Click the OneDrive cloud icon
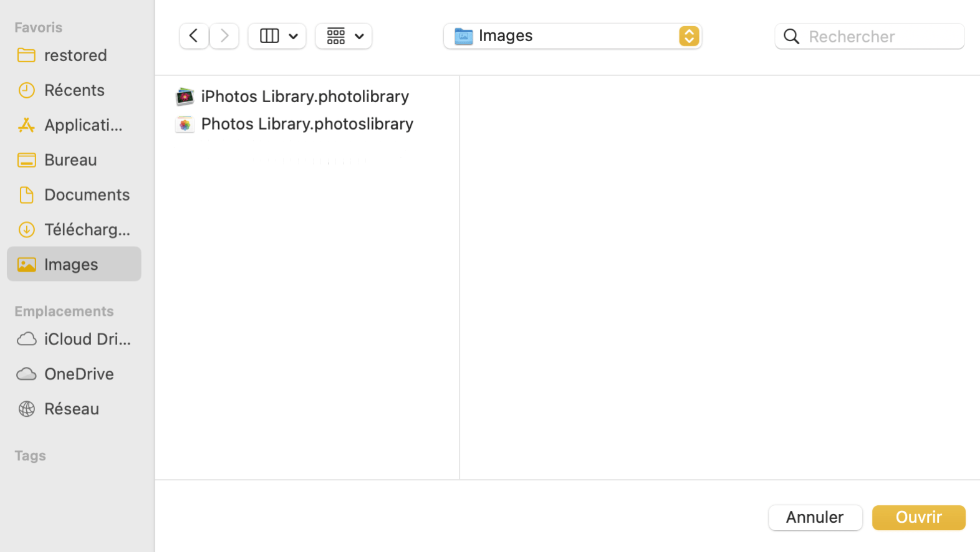Image resolution: width=980 pixels, height=552 pixels. pos(26,374)
